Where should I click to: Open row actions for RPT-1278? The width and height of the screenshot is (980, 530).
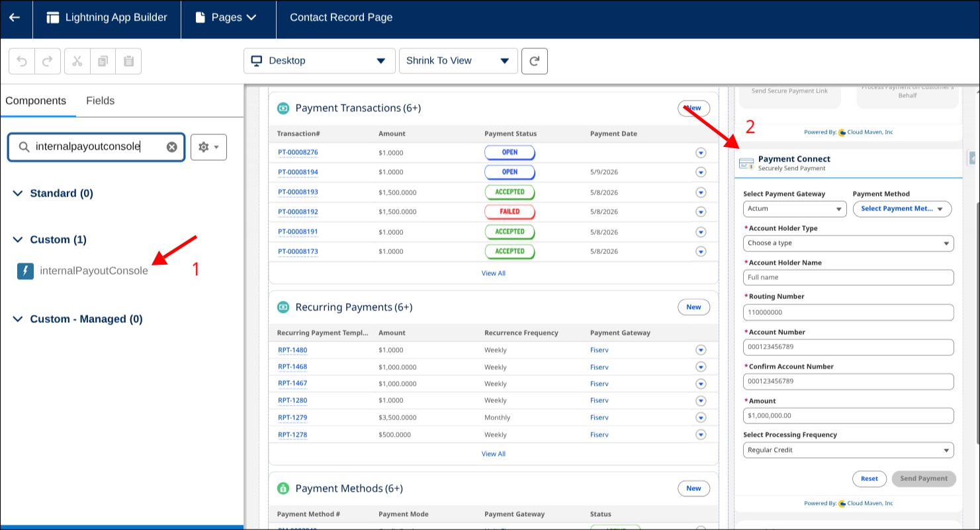point(701,435)
